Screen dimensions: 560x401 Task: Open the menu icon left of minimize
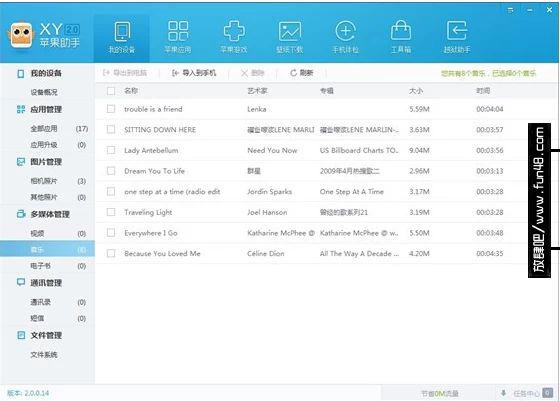tap(511, 10)
